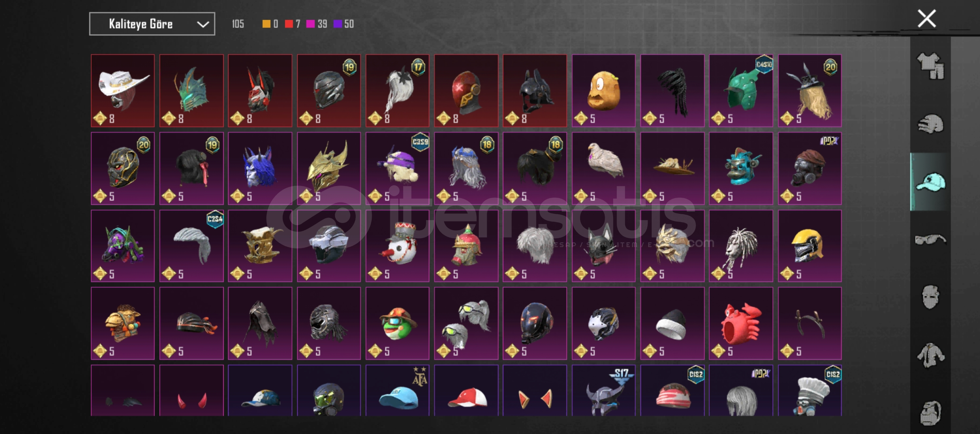Click the purple quality swatch showing 50
The height and width of the screenshot is (434, 980).
pyautogui.click(x=338, y=24)
